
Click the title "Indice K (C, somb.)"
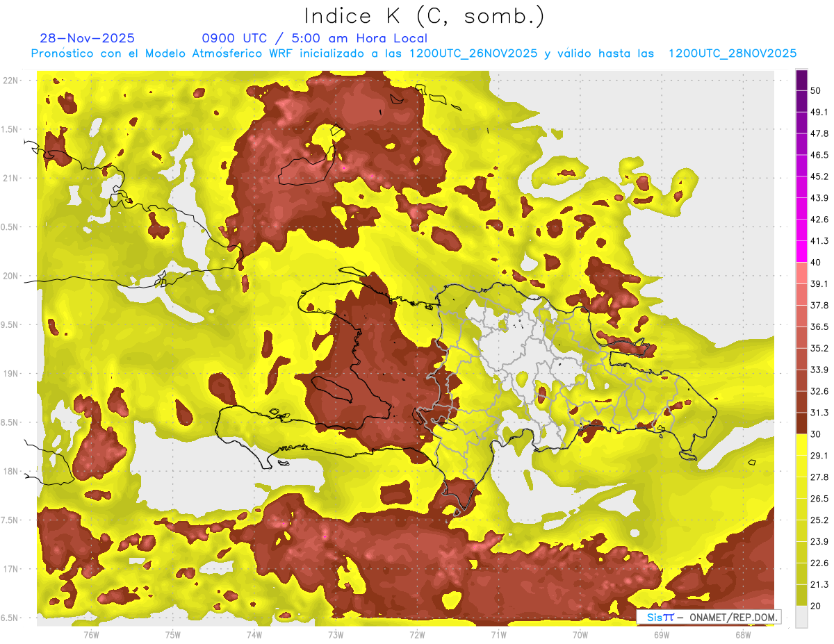[425, 17]
